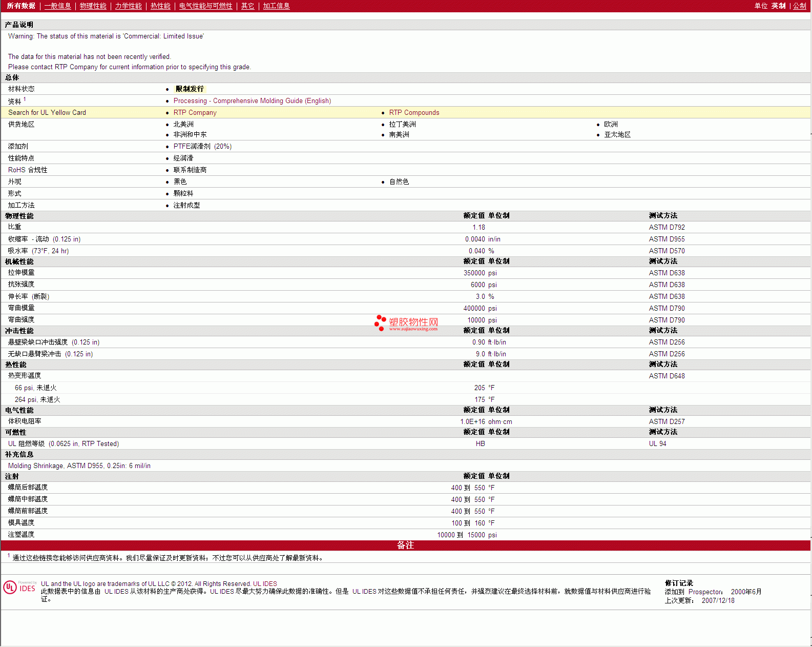Image resolution: width=812 pixels, height=647 pixels.
Task: Click the 联系制造商 RoHS entry
Action: click(x=190, y=170)
